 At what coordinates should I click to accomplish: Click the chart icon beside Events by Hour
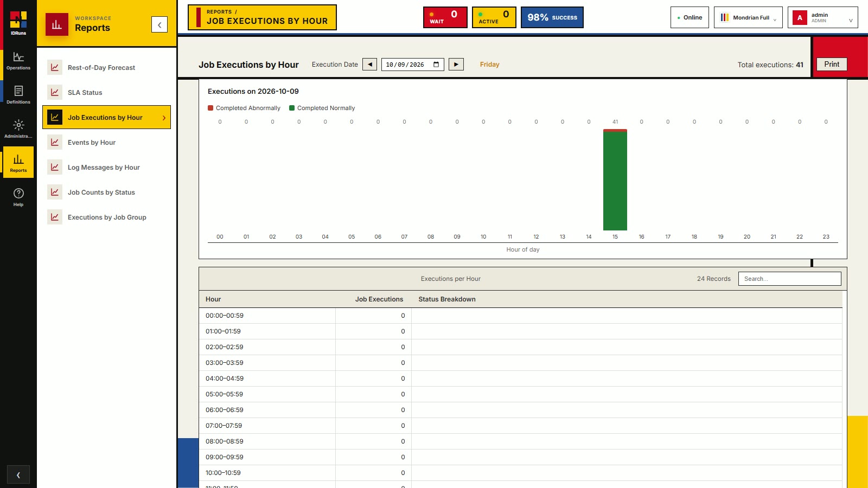click(x=55, y=143)
